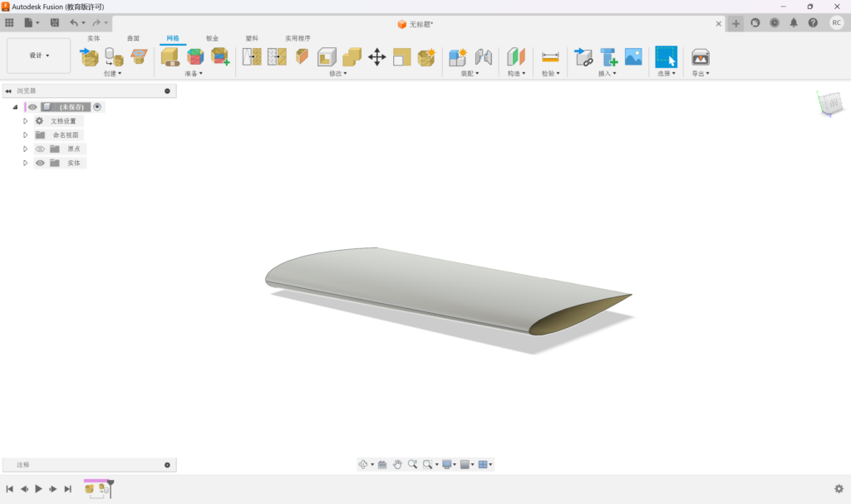This screenshot has width=851, height=504.
Task: Open the 设计 workspace dropdown
Action: (x=39, y=56)
